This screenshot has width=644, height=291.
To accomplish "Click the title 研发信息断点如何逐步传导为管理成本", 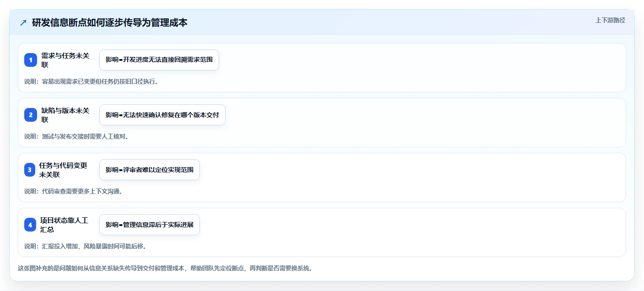I will coord(110,23).
